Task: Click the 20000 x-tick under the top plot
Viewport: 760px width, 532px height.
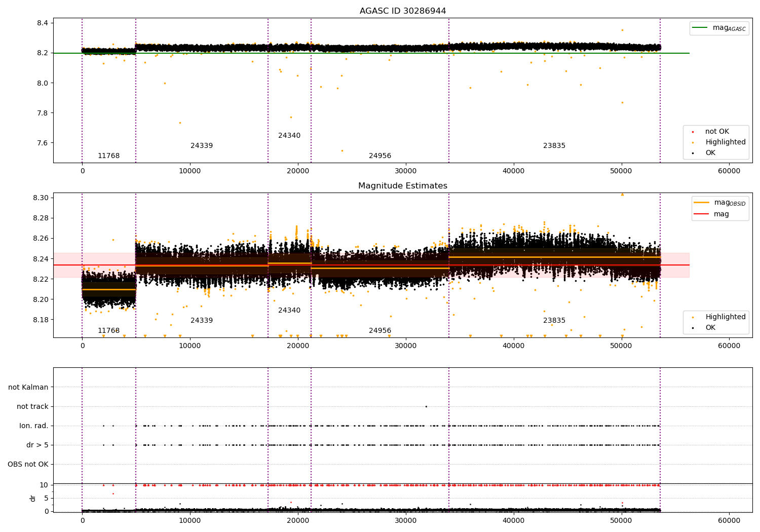Action: [298, 171]
